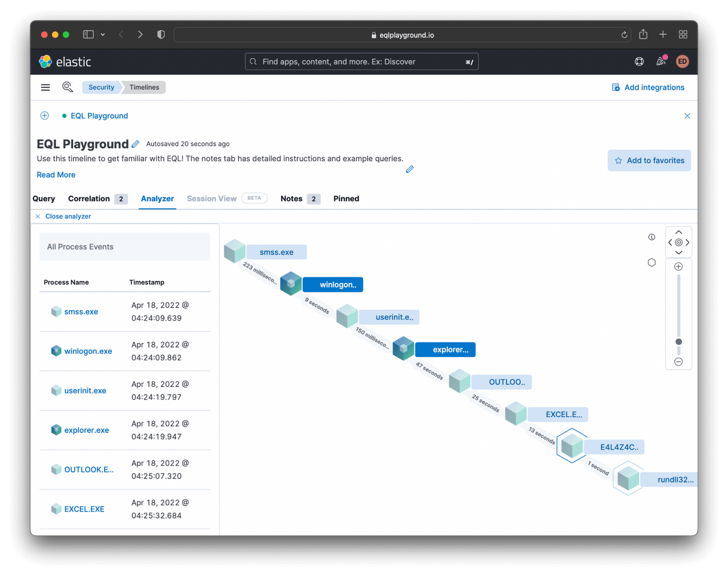Toggle the Safari sidebar icon
The width and height of the screenshot is (728, 576).
(88, 34)
